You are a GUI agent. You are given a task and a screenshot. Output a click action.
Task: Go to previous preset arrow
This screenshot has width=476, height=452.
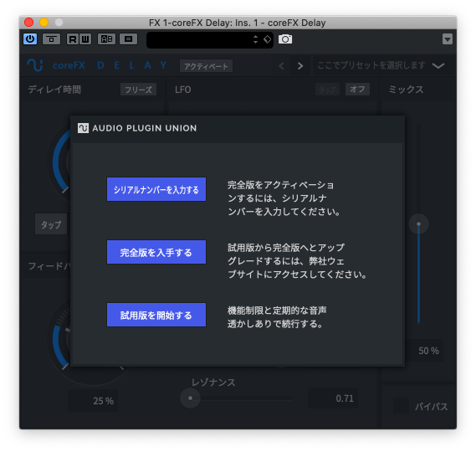pyautogui.click(x=281, y=65)
